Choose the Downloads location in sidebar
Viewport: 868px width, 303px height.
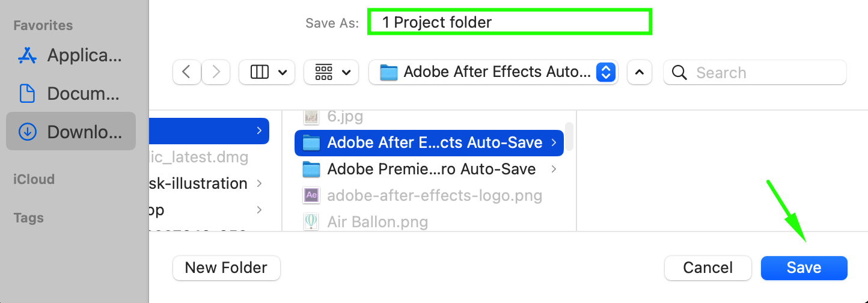[71, 132]
